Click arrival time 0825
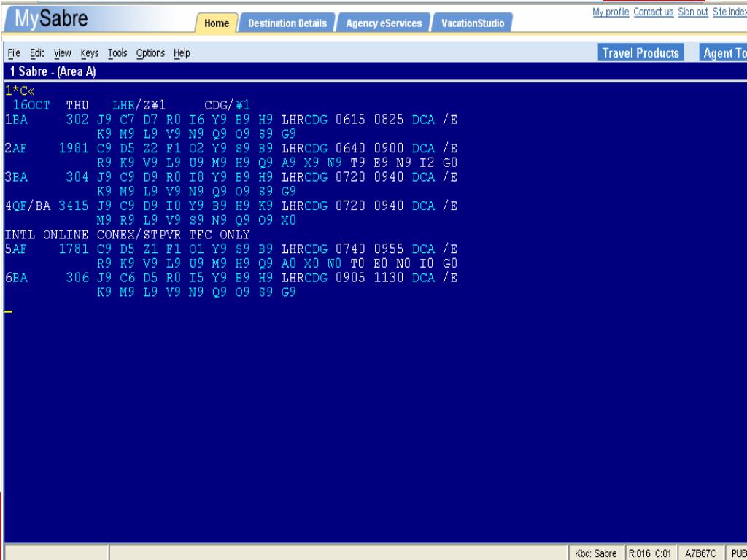The image size is (747, 560). [x=389, y=120]
